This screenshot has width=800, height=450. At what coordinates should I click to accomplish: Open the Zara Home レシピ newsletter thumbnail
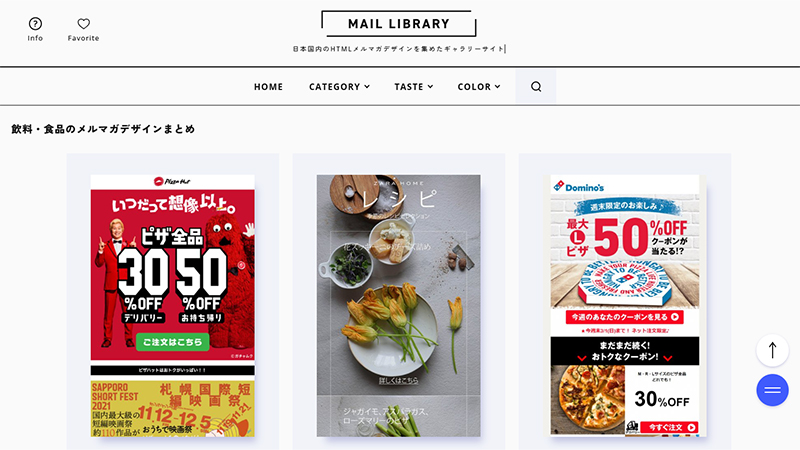(398, 306)
